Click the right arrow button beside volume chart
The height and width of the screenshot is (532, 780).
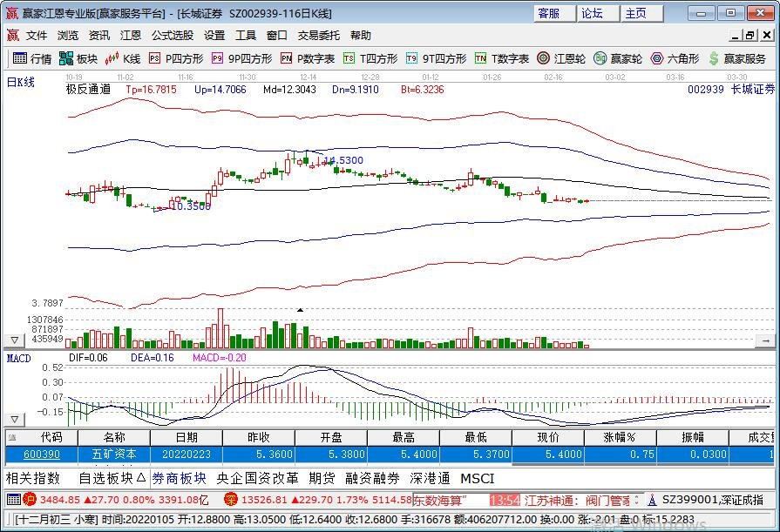point(765,340)
